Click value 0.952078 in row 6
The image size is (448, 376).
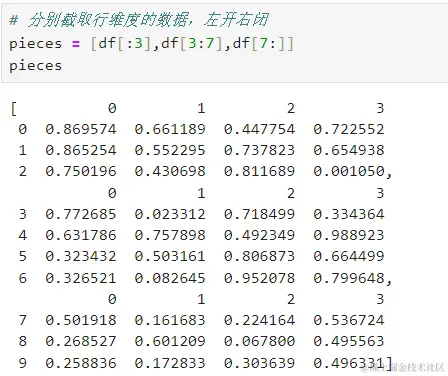[259, 278]
